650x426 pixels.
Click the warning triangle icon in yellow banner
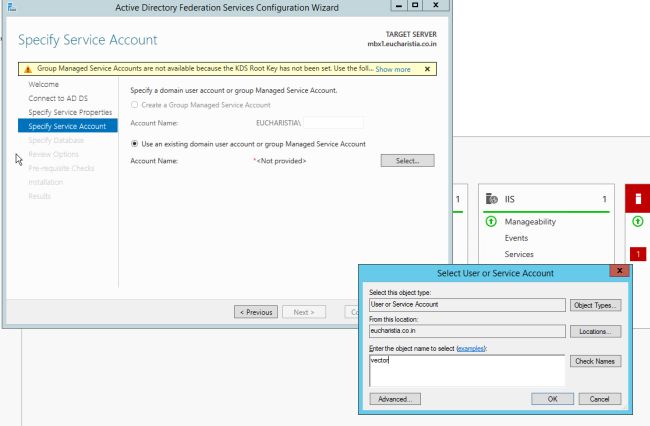point(28,69)
